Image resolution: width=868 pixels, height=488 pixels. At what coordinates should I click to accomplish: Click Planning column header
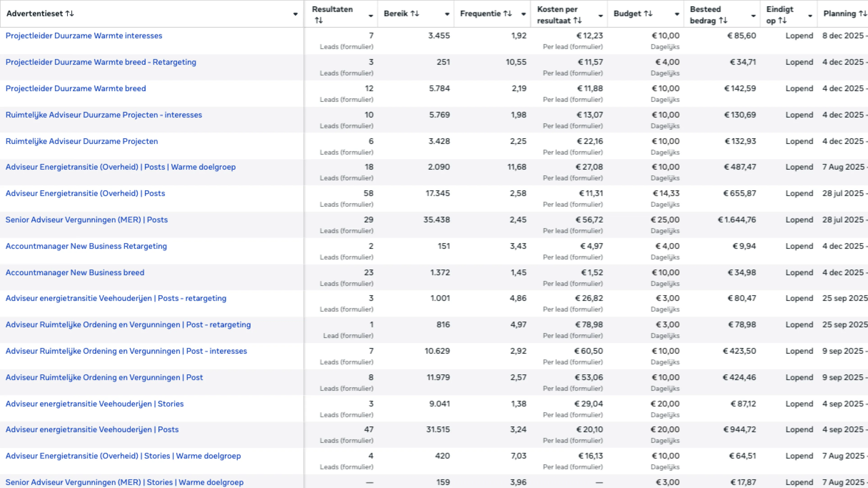tap(839, 14)
